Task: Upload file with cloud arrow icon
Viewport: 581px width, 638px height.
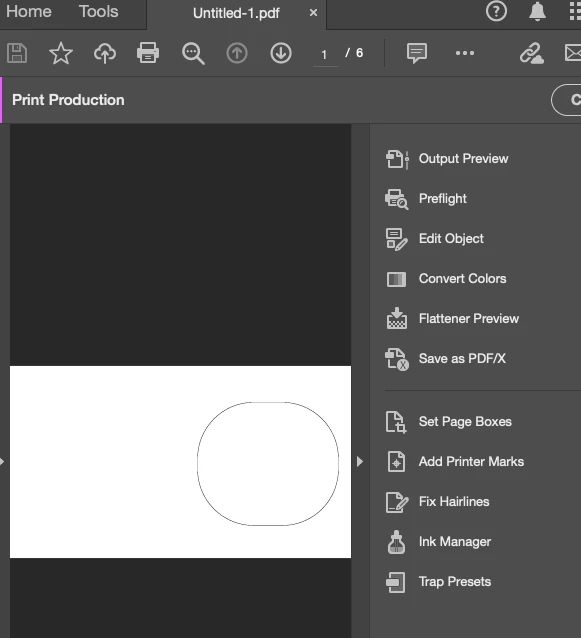Action: coord(105,53)
